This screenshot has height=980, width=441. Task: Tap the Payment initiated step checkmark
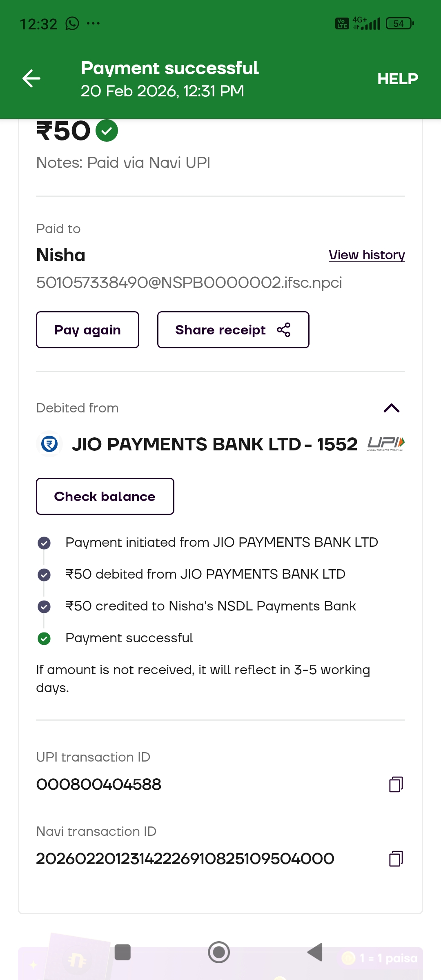44,543
